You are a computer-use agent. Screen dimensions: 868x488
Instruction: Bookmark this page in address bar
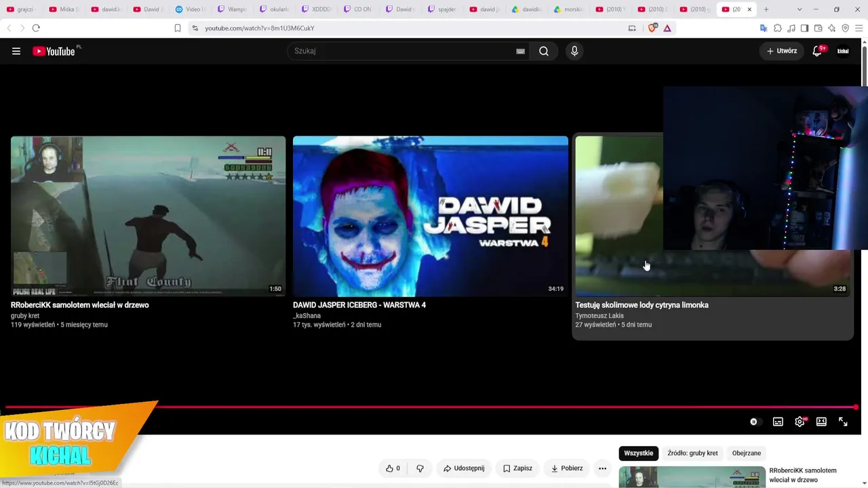(x=178, y=28)
